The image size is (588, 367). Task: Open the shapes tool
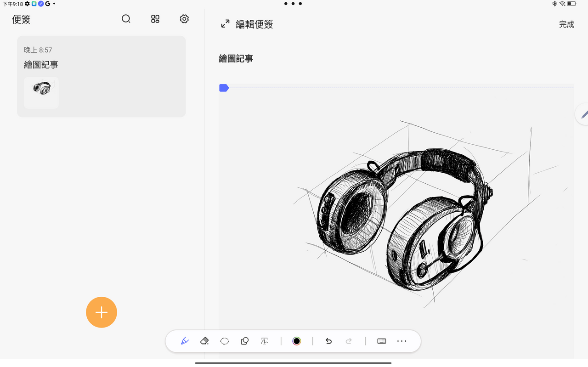pyautogui.click(x=244, y=341)
